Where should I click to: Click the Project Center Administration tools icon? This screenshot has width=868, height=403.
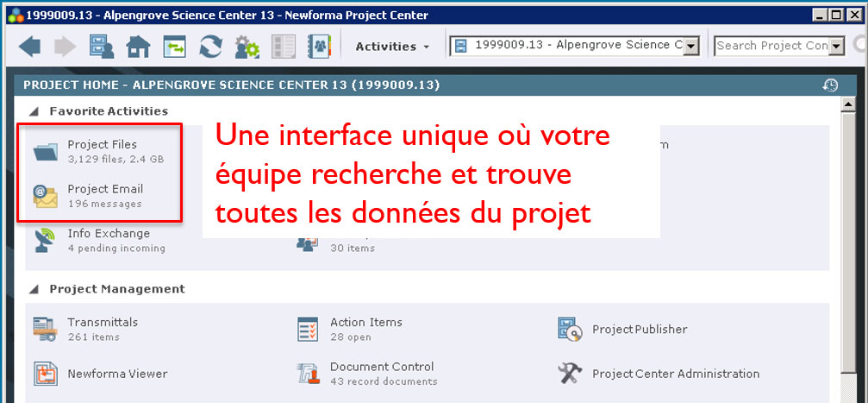coord(570,374)
